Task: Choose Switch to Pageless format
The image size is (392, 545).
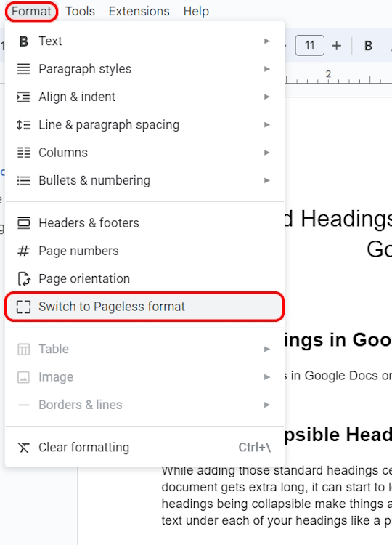Action: pyautogui.click(x=144, y=307)
